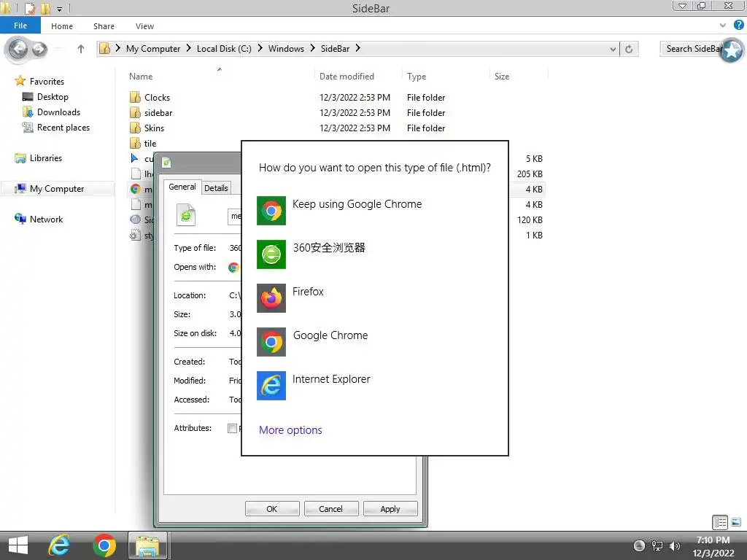Toggle the Attributes checkbox in properties
The width and height of the screenshot is (747, 560).
(x=232, y=428)
